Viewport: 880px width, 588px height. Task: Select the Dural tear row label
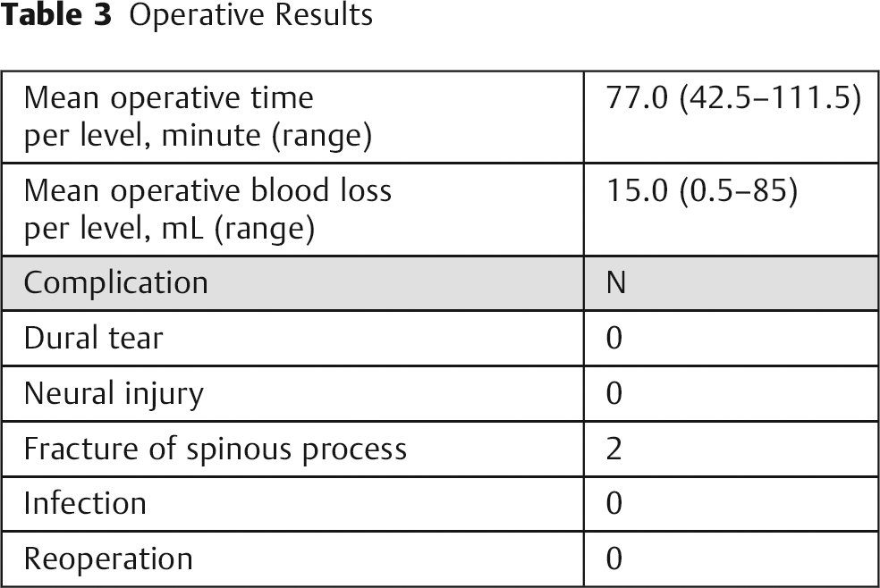tap(93, 338)
